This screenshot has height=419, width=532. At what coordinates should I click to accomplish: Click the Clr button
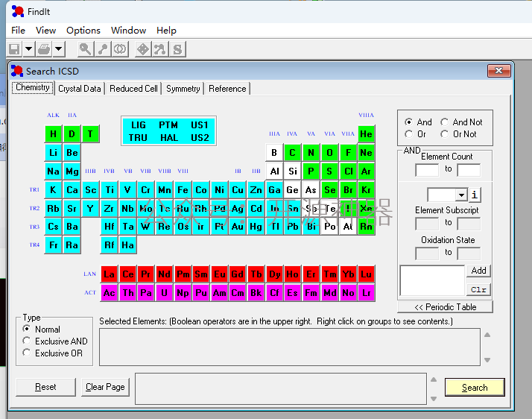click(x=479, y=289)
